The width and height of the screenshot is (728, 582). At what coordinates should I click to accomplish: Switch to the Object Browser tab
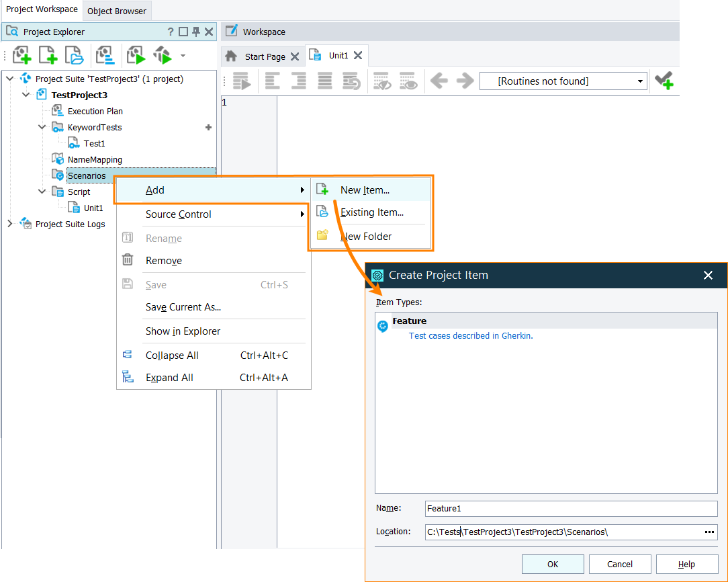click(x=117, y=11)
